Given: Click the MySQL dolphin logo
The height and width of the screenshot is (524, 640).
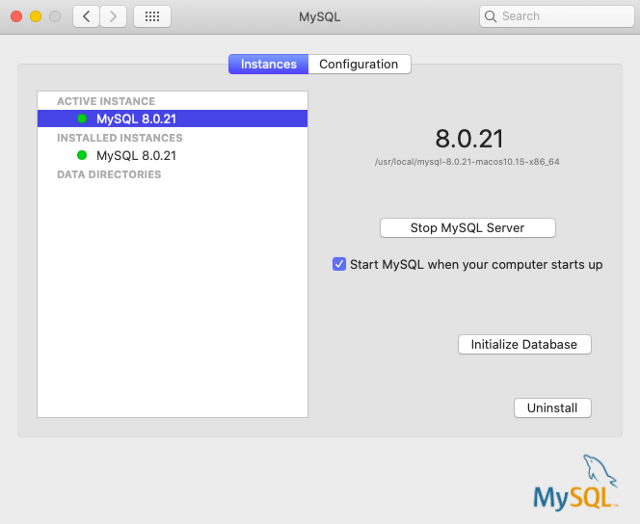Looking at the screenshot, I should coord(576,482).
